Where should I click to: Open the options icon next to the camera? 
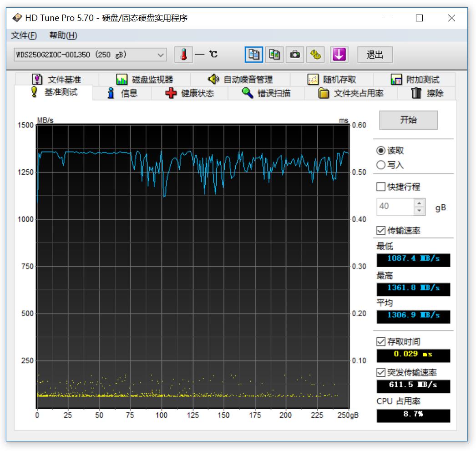(x=315, y=55)
